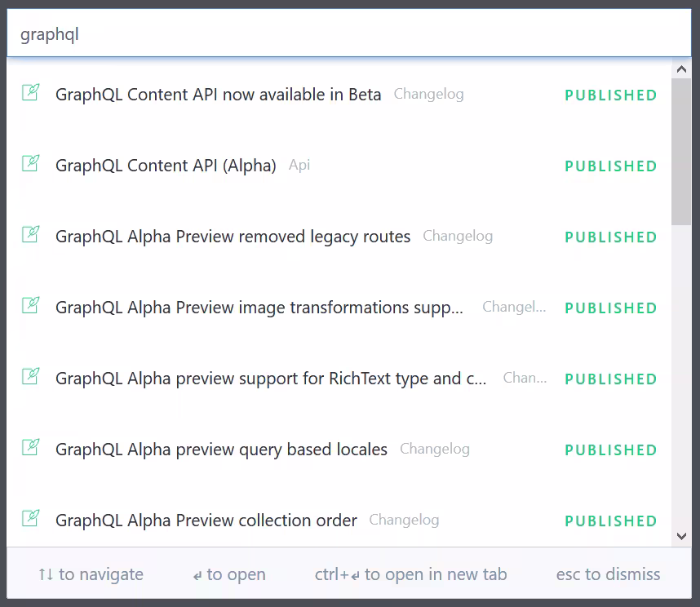Viewport: 700px width, 607px height.
Task: Click truncated 'Changel...' label on image transformations row
Action: (x=514, y=307)
